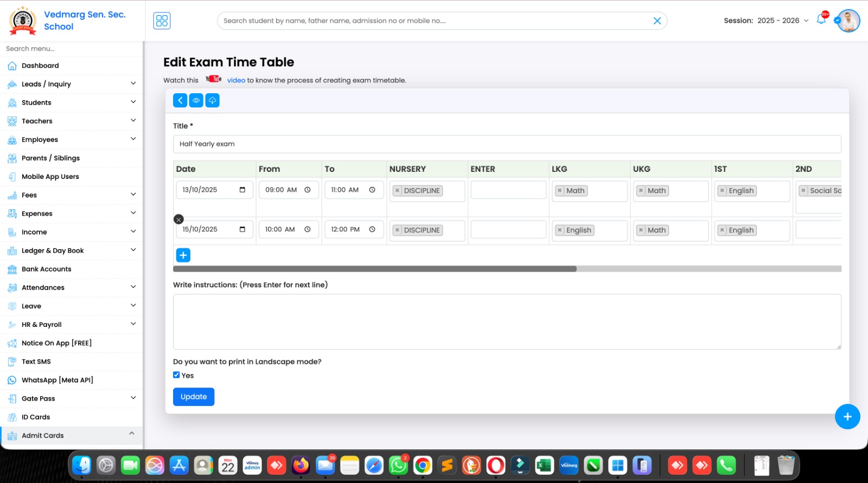Open Gate Pass menu item
Screen dimensions: 868x483
[72, 398]
